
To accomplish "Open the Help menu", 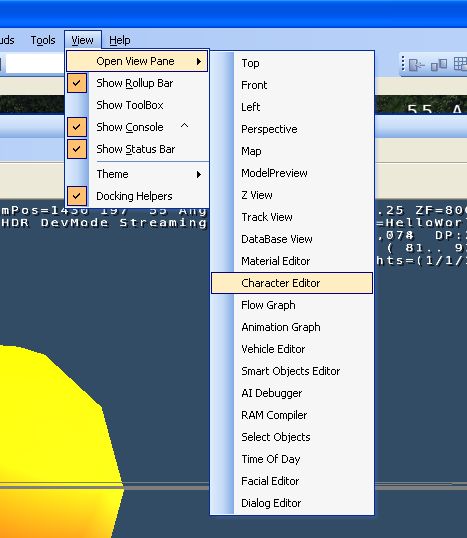I will pos(120,40).
